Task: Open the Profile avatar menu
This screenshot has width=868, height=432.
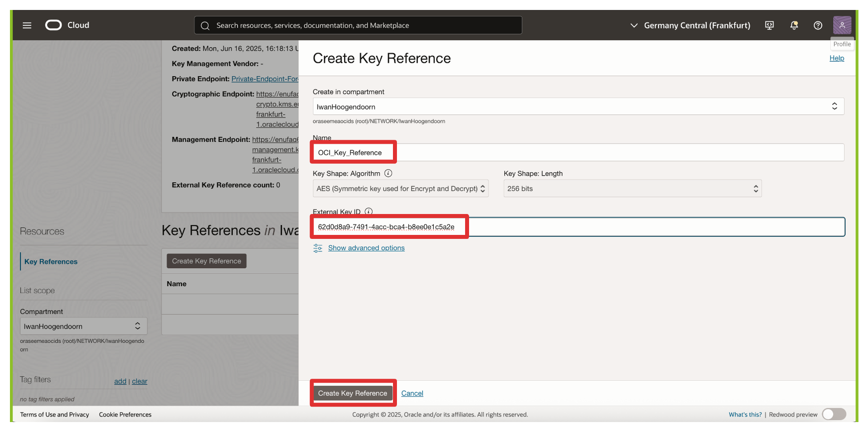Action: coord(842,25)
